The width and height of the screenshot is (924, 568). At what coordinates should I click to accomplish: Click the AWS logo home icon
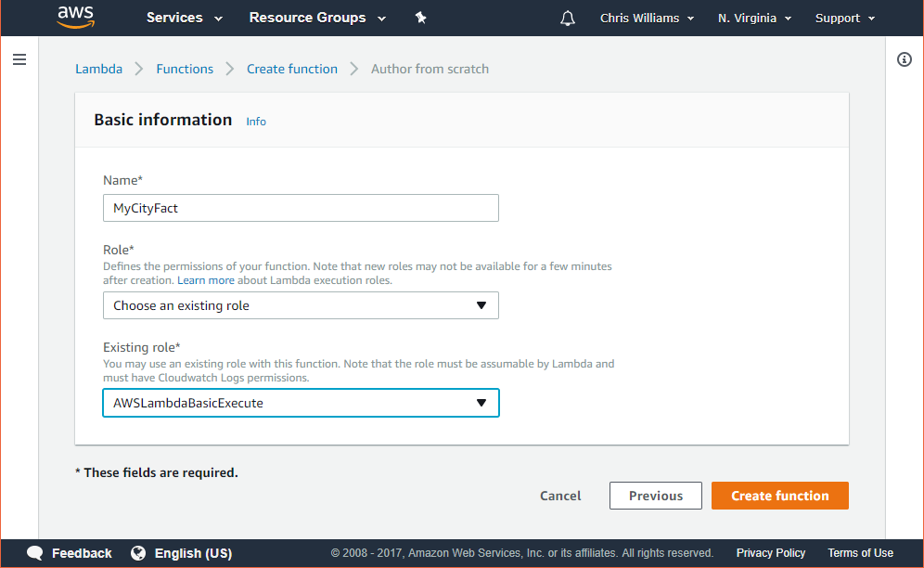[x=75, y=17]
